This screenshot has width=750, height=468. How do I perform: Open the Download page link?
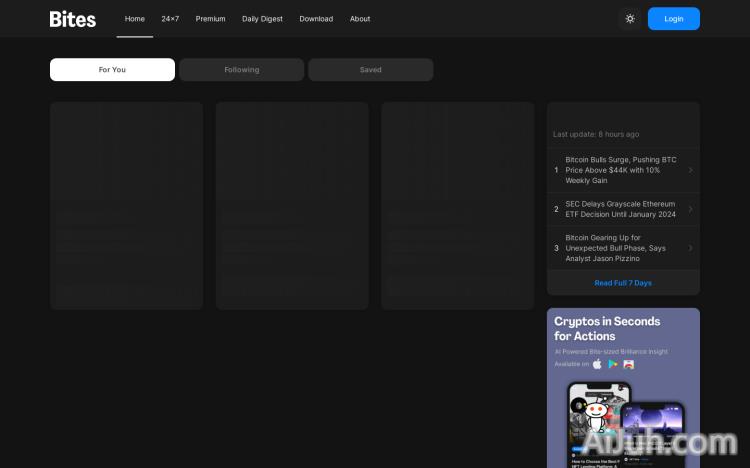point(316,19)
